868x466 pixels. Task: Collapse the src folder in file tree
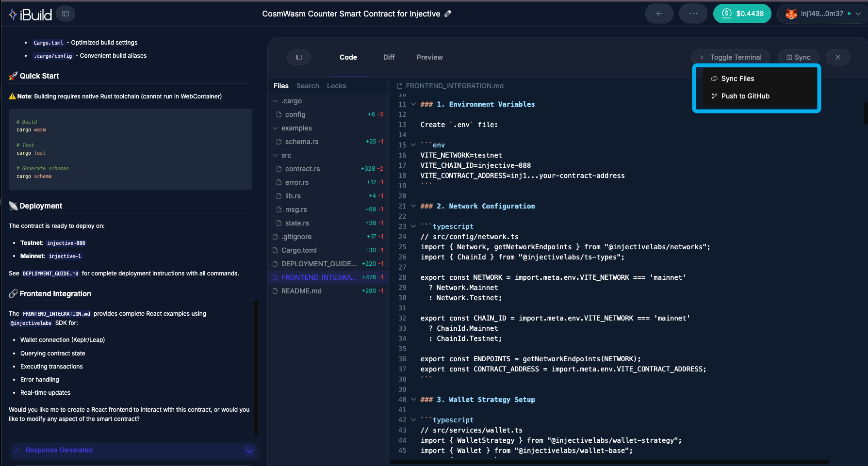pyautogui.click(x=276, y=155)
